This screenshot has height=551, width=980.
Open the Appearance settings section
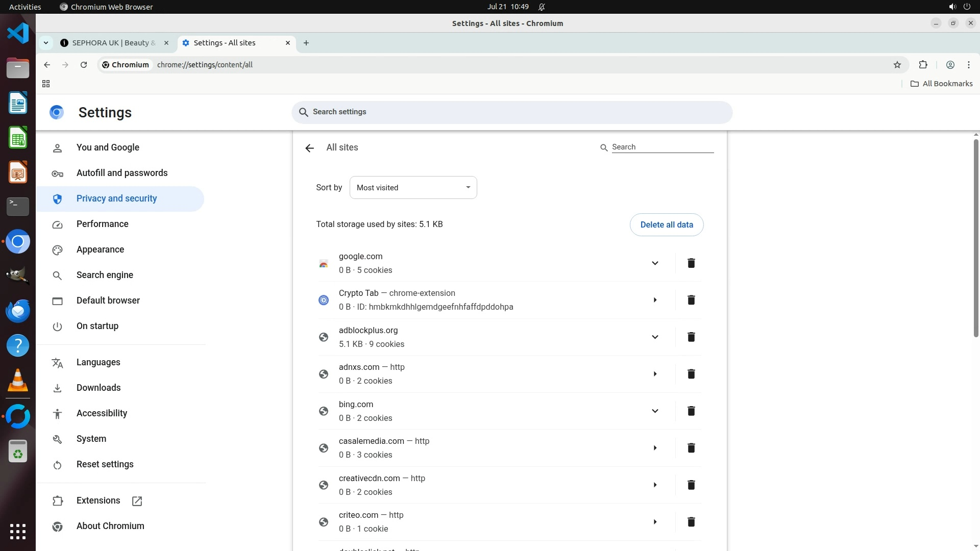100,249
